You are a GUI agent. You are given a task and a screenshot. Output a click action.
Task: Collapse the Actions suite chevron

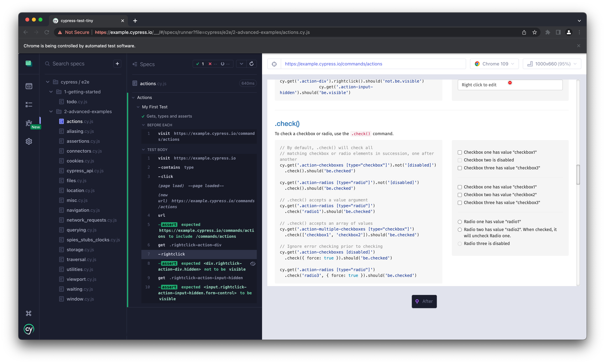(x=133, y=98)
